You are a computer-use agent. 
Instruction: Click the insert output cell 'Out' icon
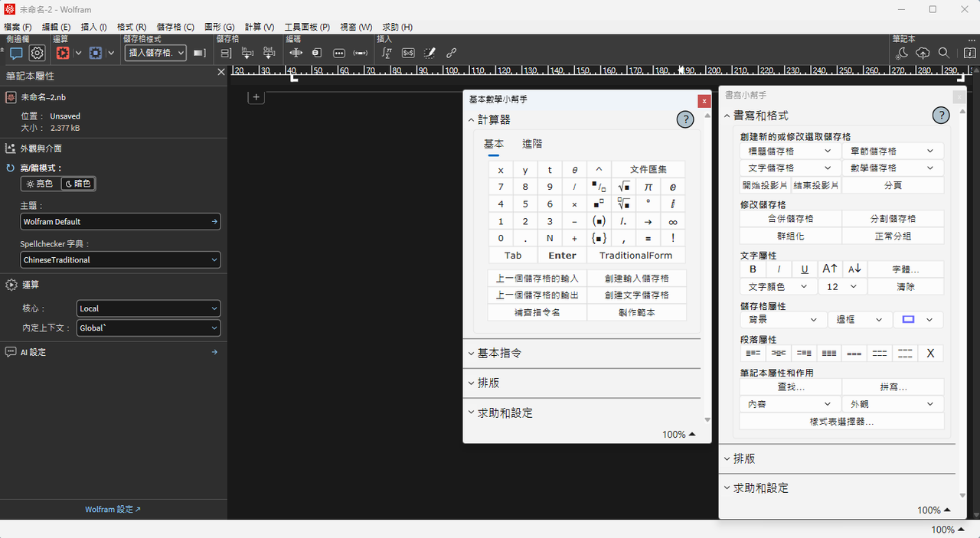click(x=269, y=53)
